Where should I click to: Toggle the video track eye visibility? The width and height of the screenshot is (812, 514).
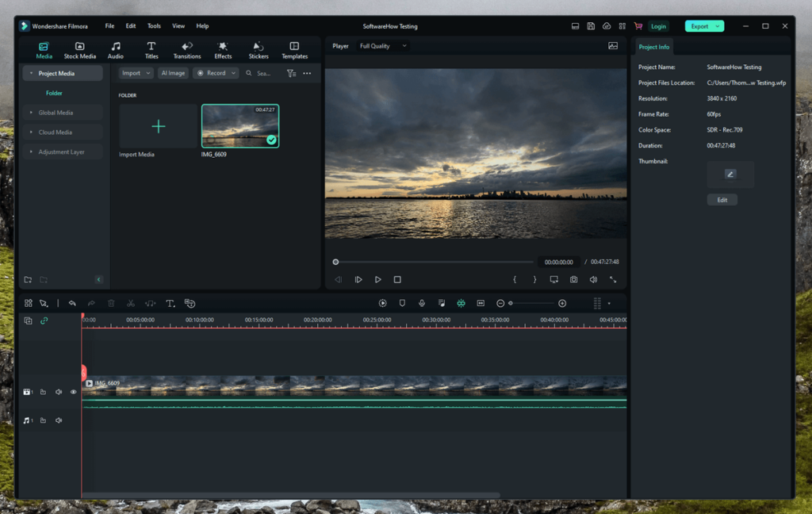pyautogui.click(x=74, y=392)
